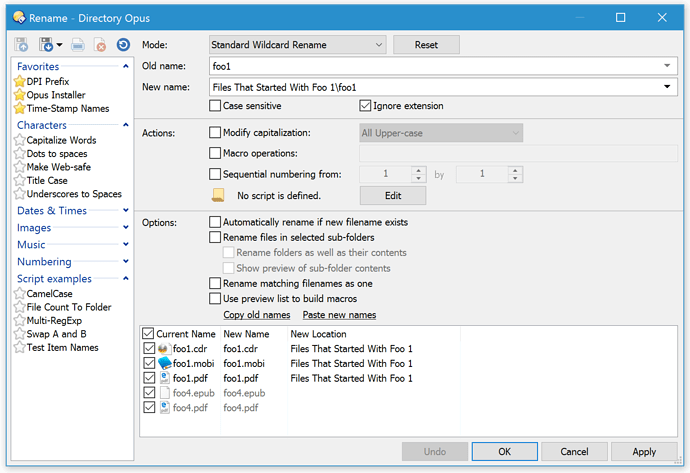Click the foo1.mobi book icon
This screenshot has height=473, width=690.
click(x=165, y=363)
